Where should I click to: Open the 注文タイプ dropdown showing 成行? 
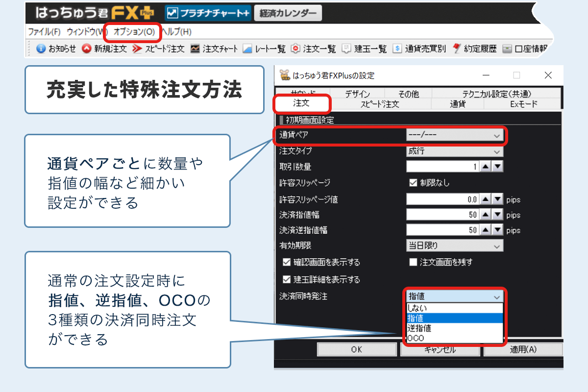(x=455, y=151)
